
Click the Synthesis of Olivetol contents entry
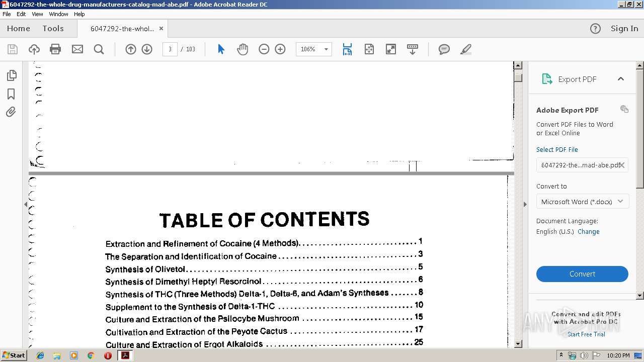[x=145, y=269]
